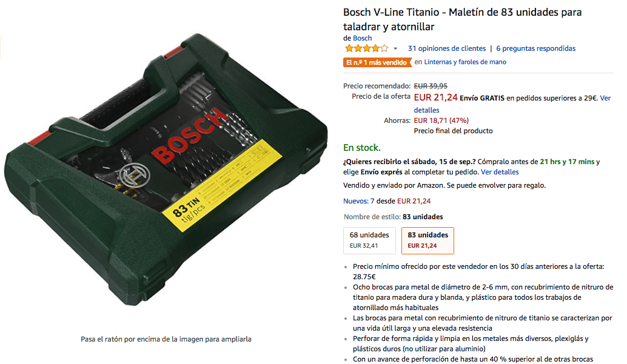Click the product title text
This screenshot has width=627, height=364.
tap(462, 19)
